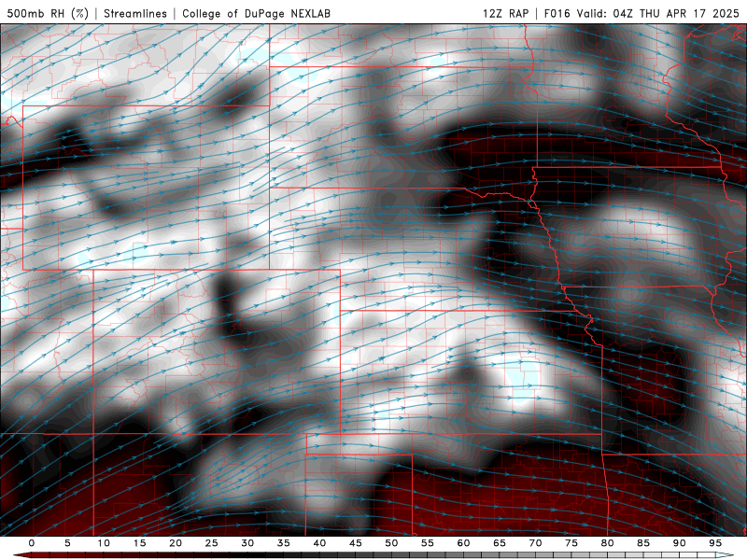Click 'College of DuPage NEXLAB' text
This screenshot has width=747, height=560.
256,13
